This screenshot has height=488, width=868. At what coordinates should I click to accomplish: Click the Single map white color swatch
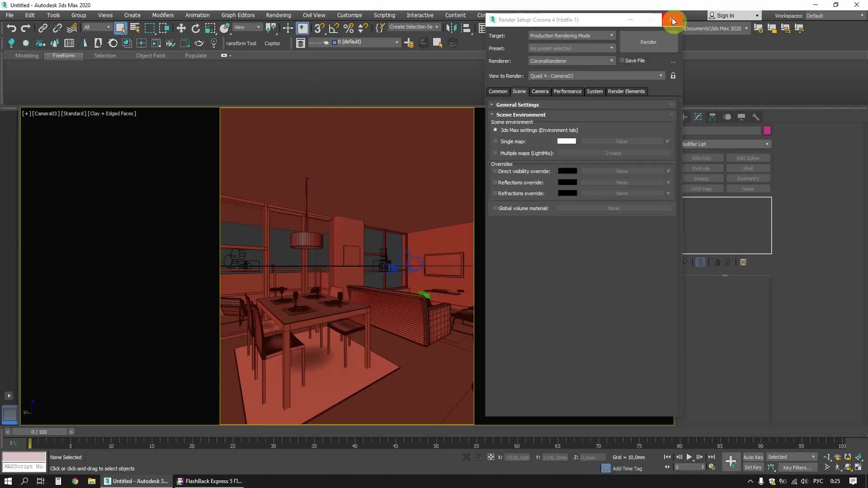tap(566, 141)
